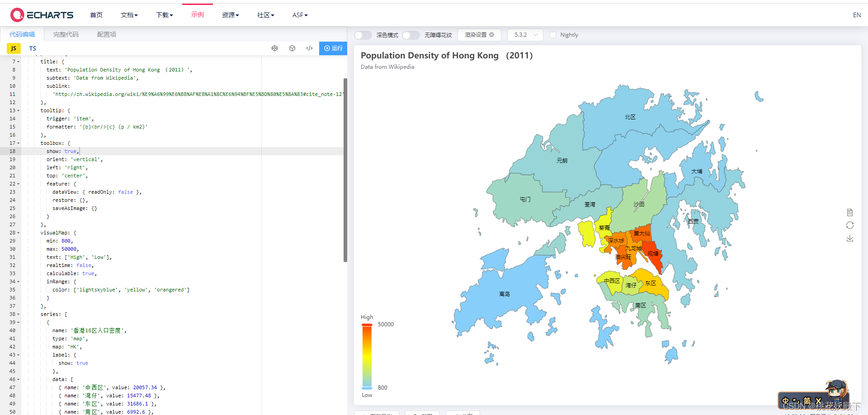Click the 3D cube icon in editor toolbar
This screenshot has height=415, width=868.
[x=292, y=48]
